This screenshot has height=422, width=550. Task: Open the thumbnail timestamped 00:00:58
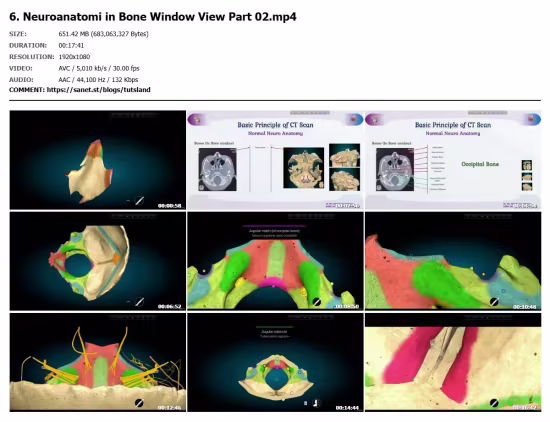[x=98, y=160]
